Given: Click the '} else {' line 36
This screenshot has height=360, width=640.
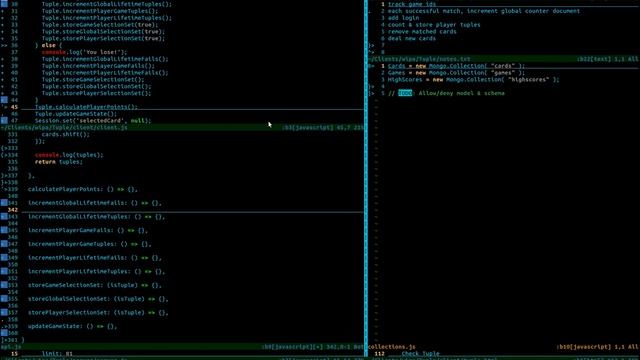Looking at the screenshot, I should [x=49, y=45].
